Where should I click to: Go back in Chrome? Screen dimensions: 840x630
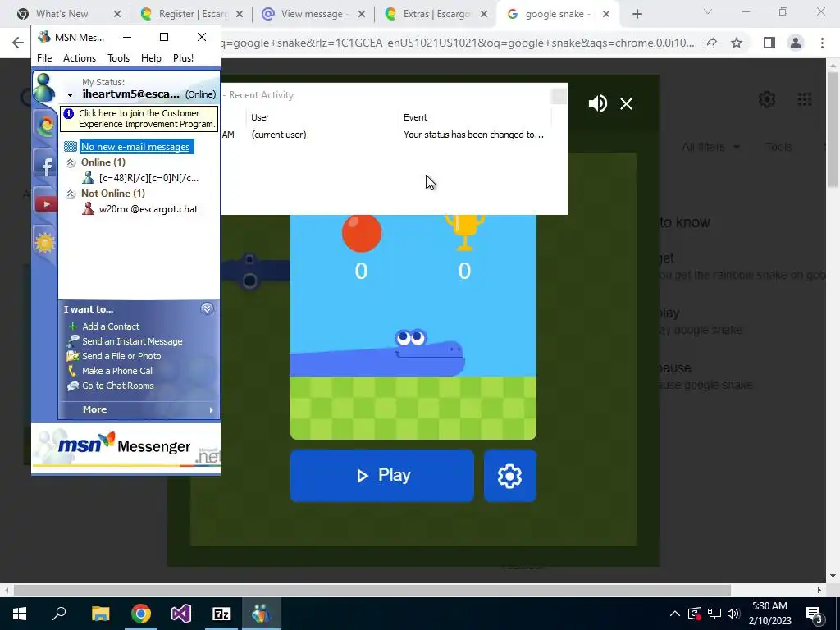(18, 43)
